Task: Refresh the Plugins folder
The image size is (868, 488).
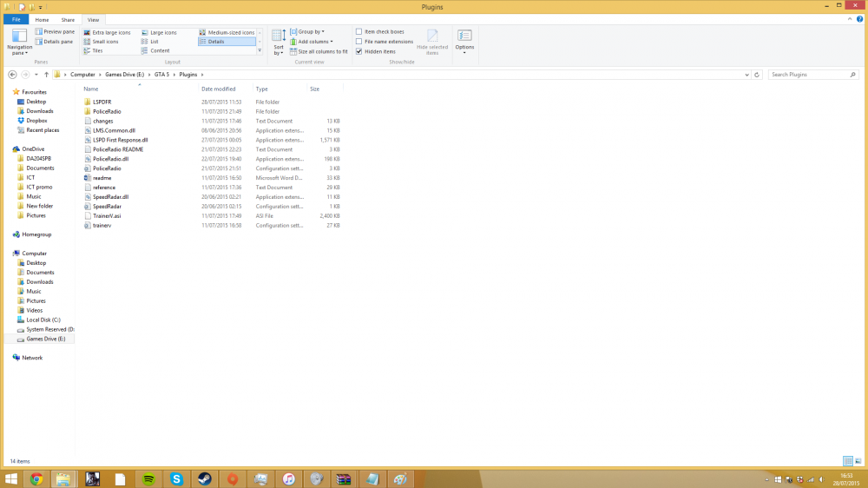Action: (757, 75)
